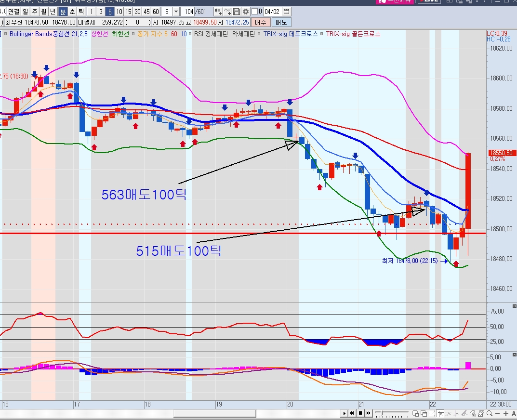This screenshot has width=517, height=420.
Task: Click the RSI 강세패턴 indicator label
Action: [x=211, y=34]
